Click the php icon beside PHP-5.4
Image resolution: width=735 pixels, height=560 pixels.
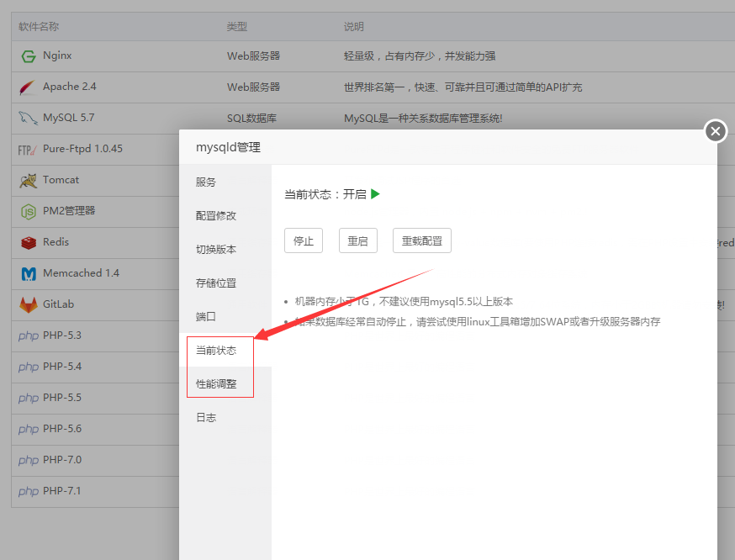click(x=29, y=367)
